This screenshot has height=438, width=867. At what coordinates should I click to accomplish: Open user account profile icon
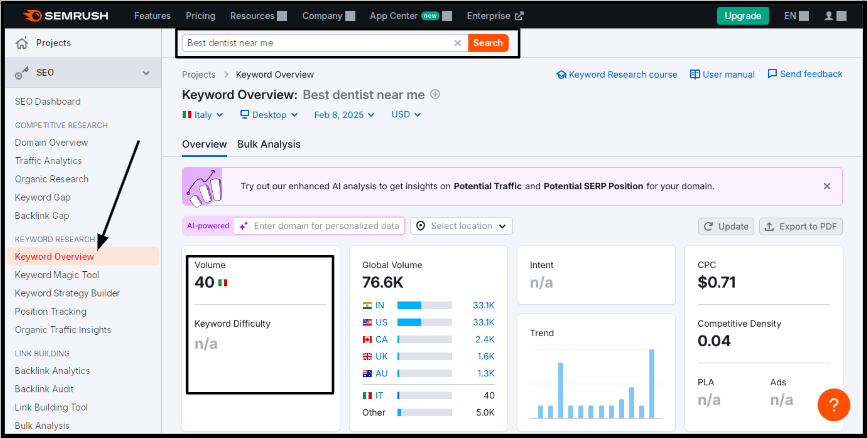point(829,16)
